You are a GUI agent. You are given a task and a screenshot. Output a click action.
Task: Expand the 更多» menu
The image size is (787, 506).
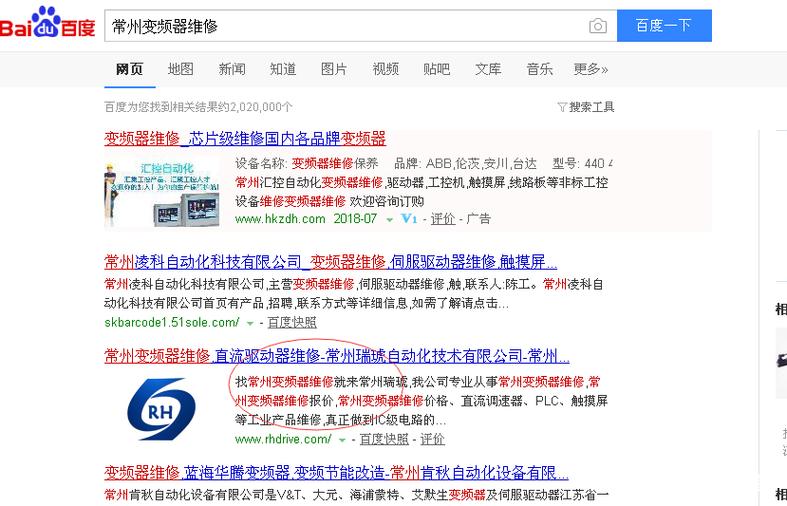[591, 69]
